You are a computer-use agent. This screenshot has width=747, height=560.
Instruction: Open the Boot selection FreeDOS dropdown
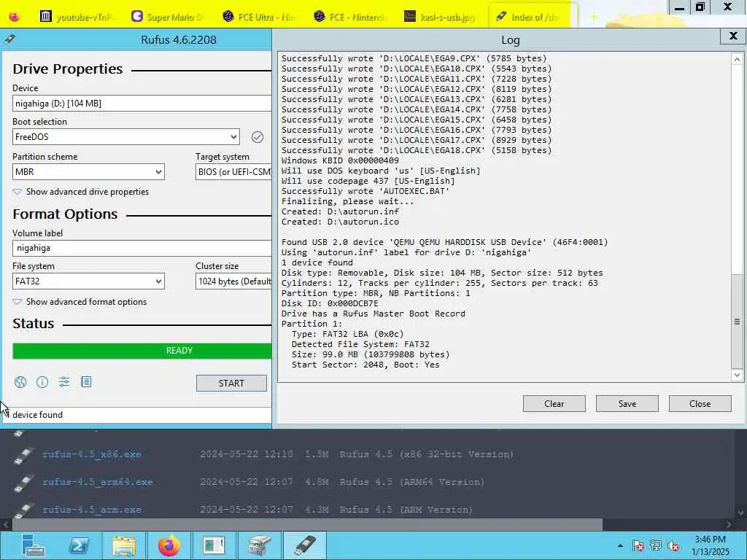(x=125, y=137)
